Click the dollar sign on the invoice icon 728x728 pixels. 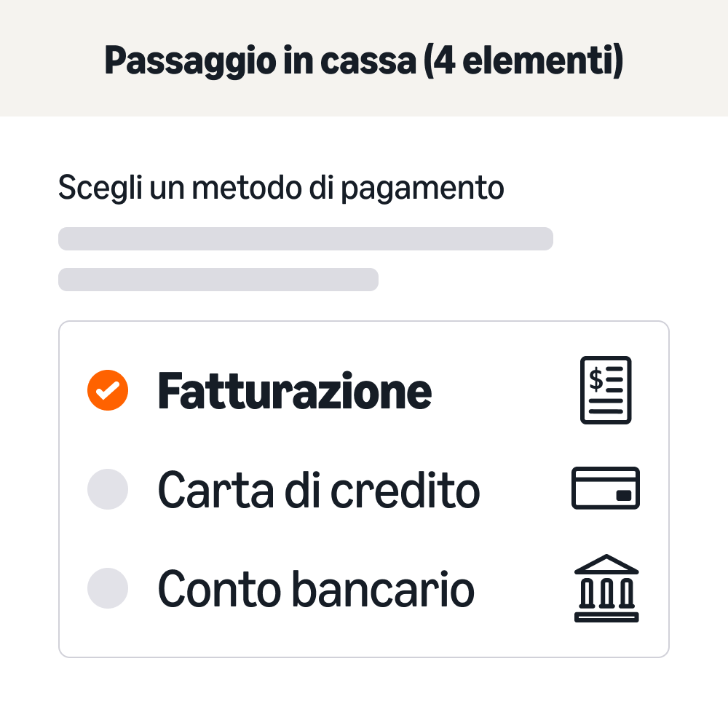(595, 379)
